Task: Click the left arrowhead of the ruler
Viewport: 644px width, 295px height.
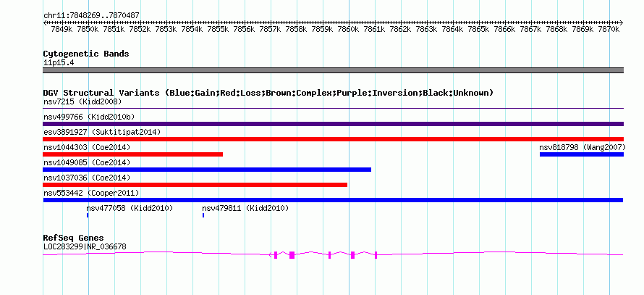Action: point(45,22)
